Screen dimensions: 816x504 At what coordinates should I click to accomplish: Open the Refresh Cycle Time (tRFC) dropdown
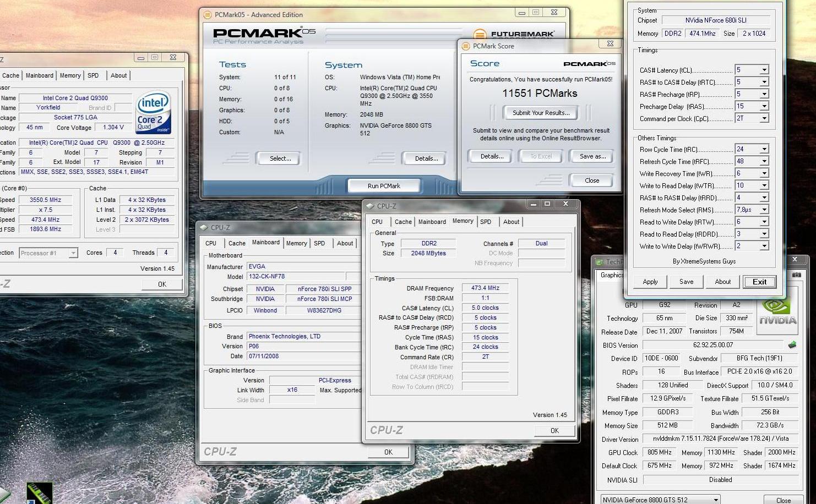[764, 161]
